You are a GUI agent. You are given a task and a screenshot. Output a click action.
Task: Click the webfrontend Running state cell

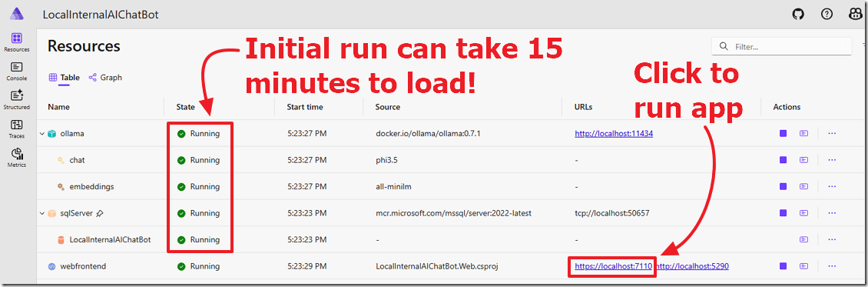(198, 266)
